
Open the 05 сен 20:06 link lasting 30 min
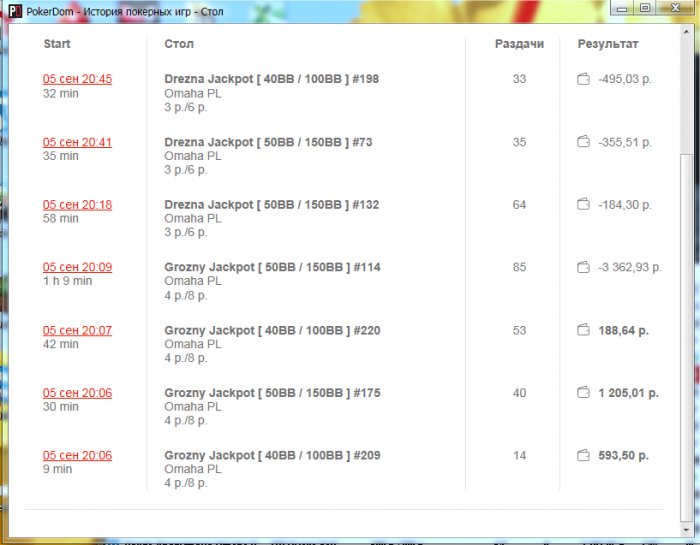tap(77, 393)
